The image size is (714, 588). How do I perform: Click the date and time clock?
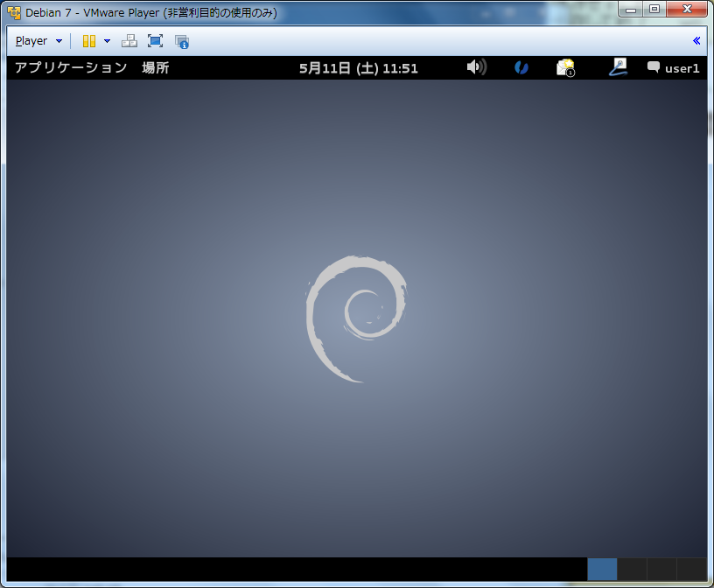358,68
